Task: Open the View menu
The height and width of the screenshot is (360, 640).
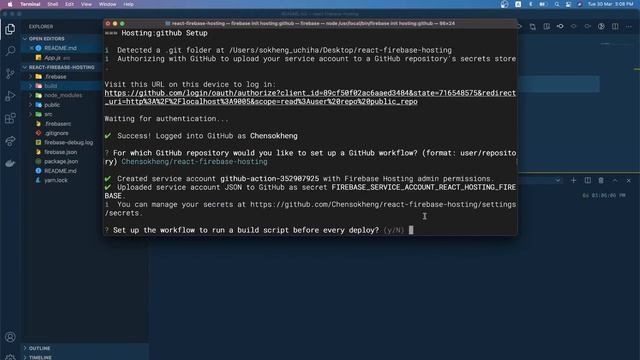Action: tap(86, 4)
